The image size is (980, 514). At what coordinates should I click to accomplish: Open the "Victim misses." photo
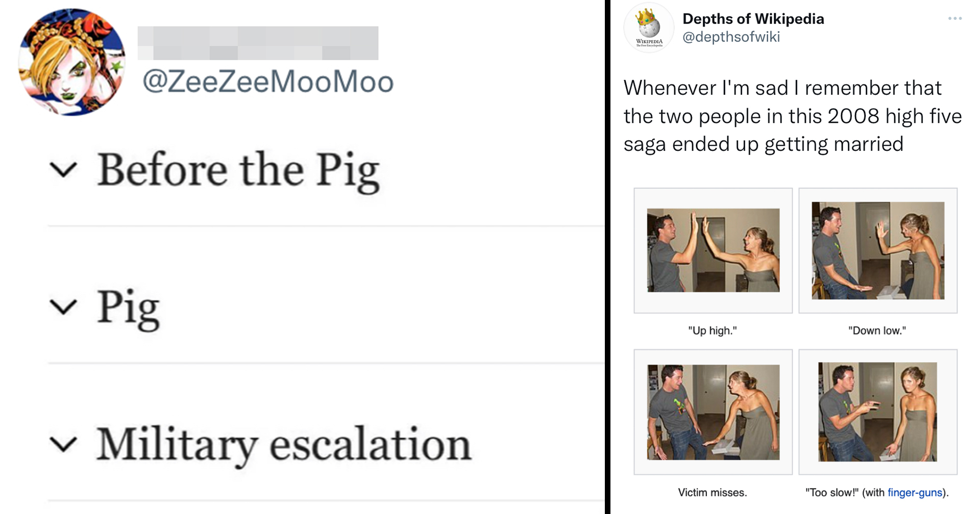(x=713, y=412)
